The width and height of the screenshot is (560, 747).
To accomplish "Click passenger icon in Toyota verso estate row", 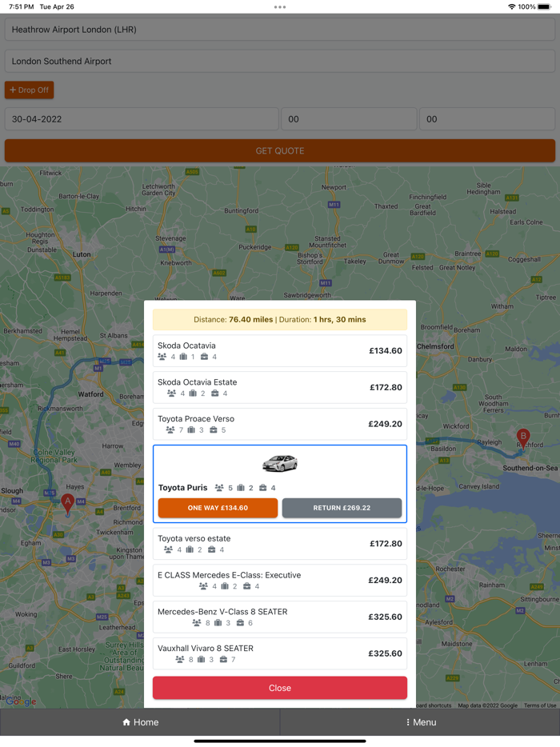I will click(168, 549).
